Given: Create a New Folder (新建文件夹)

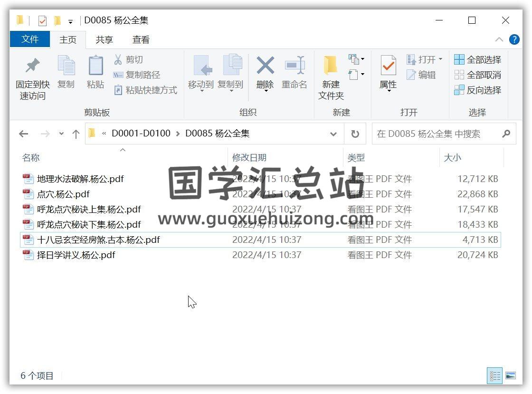Looking at the screenshot, I should (x=331, y=77).
